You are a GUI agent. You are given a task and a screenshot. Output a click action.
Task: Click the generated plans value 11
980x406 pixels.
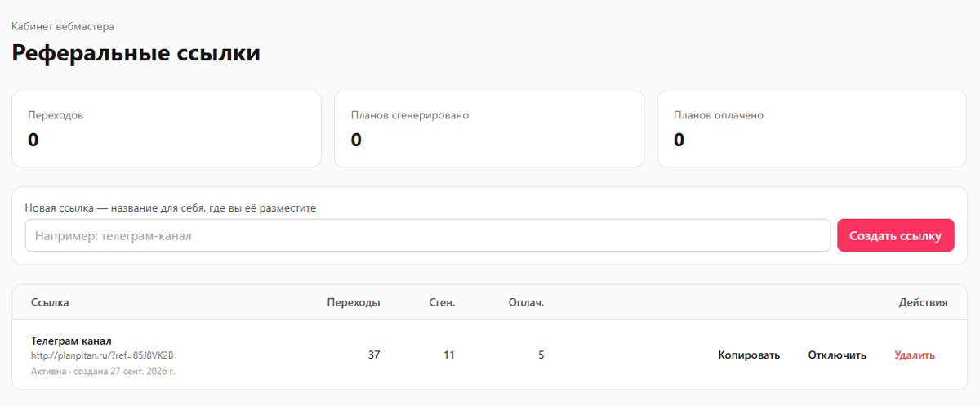tap(449, 355)
